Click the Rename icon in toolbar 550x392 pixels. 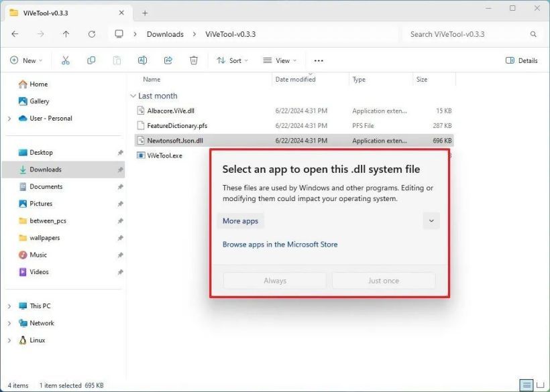[142, 60]
